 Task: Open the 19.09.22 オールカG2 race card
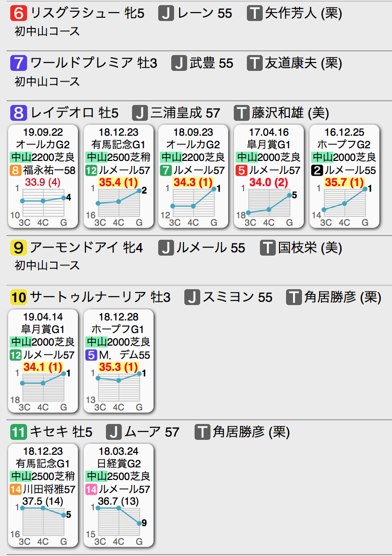click(43, 176)
